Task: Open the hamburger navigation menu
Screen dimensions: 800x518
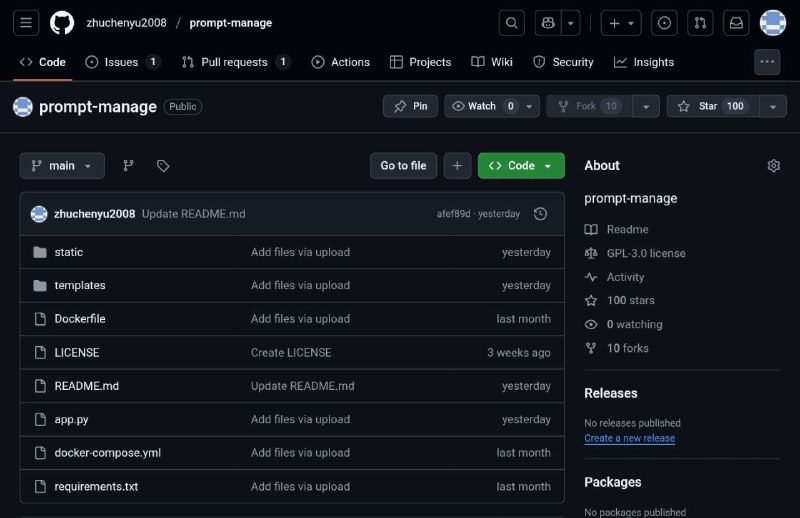Action: [27, 22]
